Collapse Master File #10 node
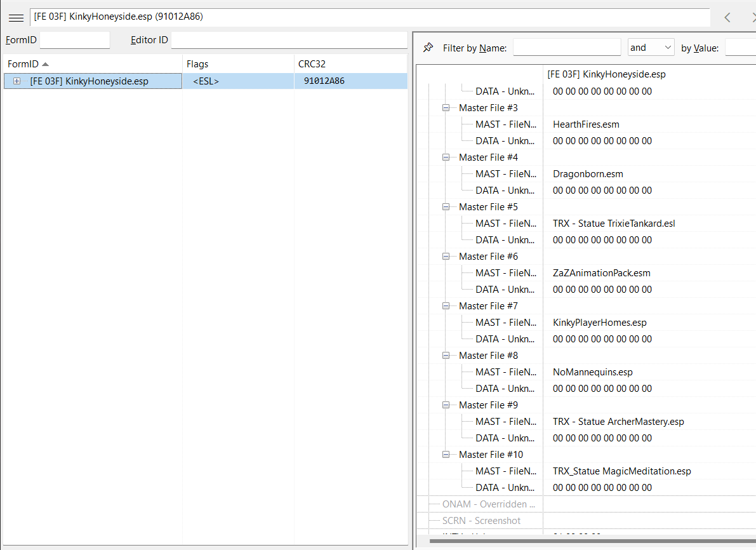Screen dimensions: 756x550 446,455
